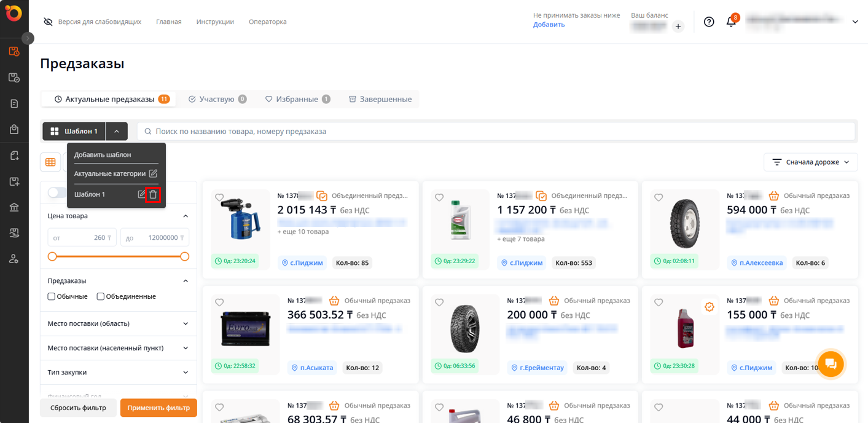This screenshot has height=423, width=868.
Task: Favorite the 1 157 200 ₸ preorder heart
Action: pyautogui.click(x=439, y=197)
